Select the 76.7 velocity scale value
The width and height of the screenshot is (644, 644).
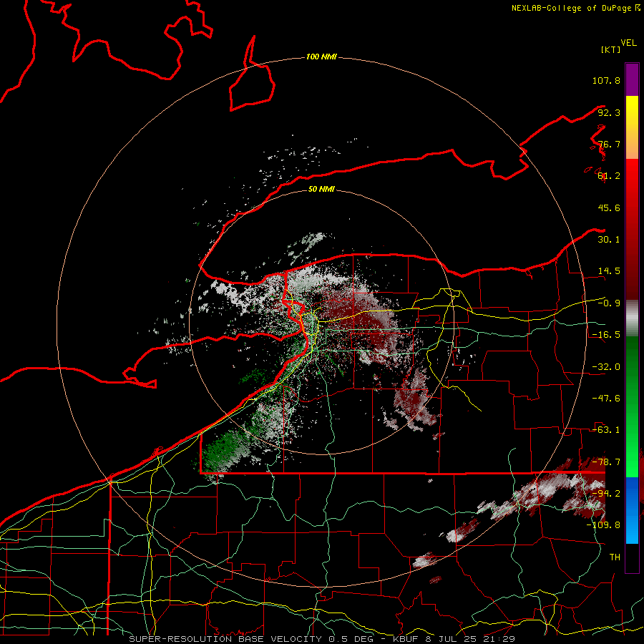[x=609, y=144]
